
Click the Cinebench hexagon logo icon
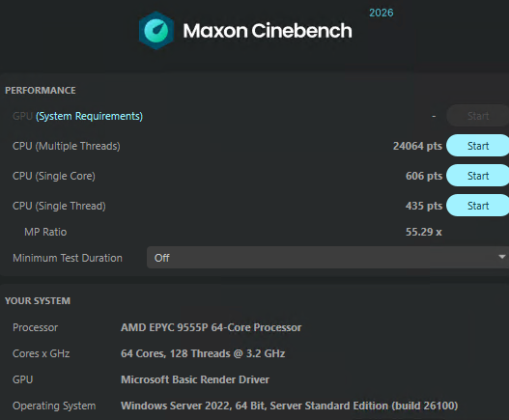coord(156,31)
